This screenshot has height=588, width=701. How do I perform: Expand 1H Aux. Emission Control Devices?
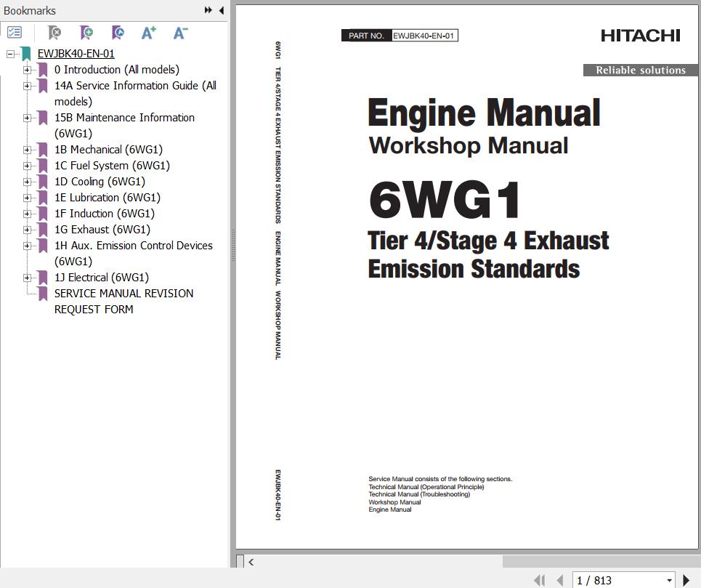(x=28, y=246)
